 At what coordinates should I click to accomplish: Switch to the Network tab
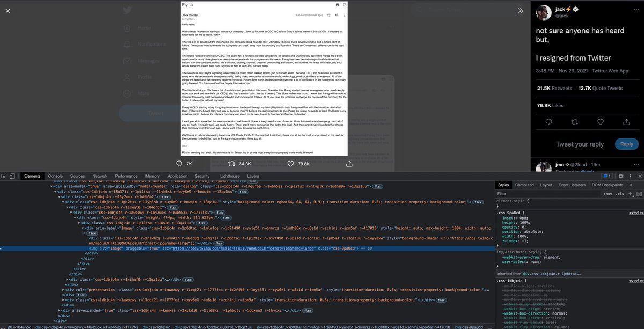coord(100,176)
